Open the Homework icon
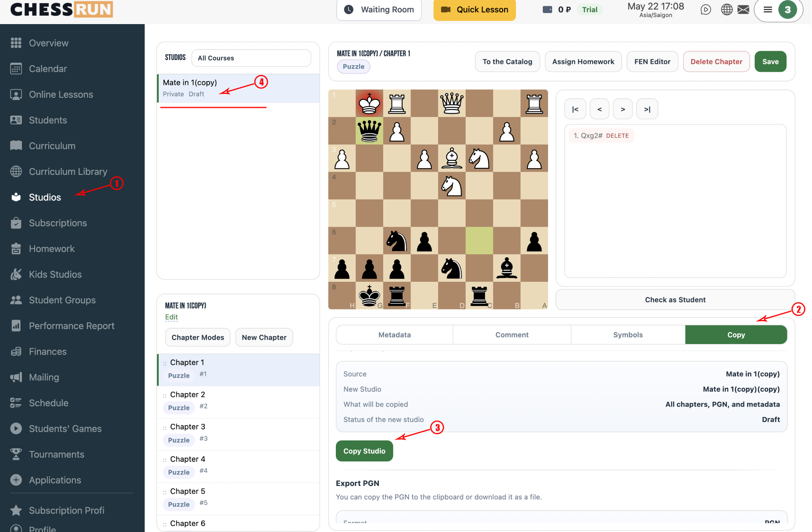The image size is (812, 532). point(16,249)
